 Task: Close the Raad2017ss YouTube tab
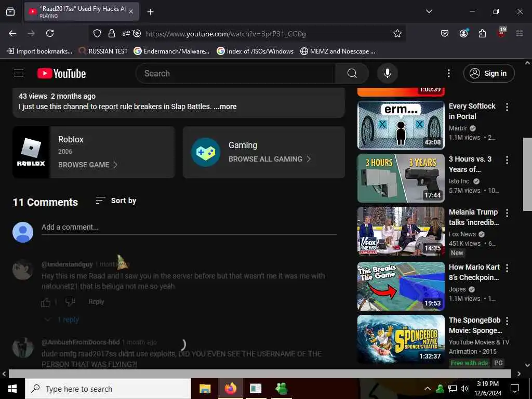coord(131,11)
